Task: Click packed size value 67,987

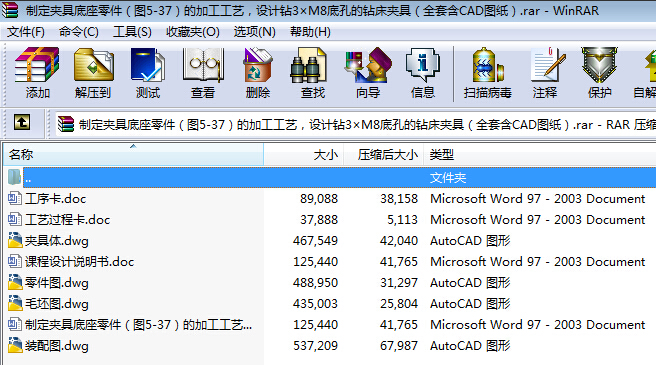Action: (x=399, y=346)
